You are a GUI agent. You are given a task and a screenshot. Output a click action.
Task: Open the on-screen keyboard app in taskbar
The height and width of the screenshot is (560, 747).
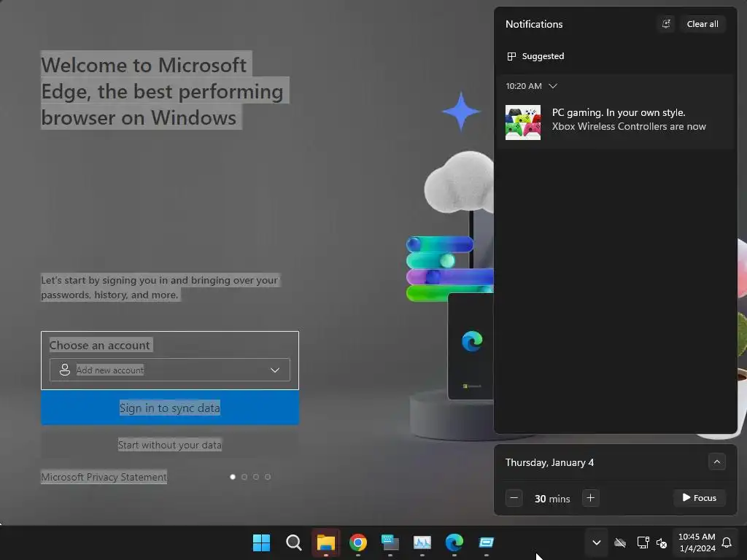[x=390, y=542]
